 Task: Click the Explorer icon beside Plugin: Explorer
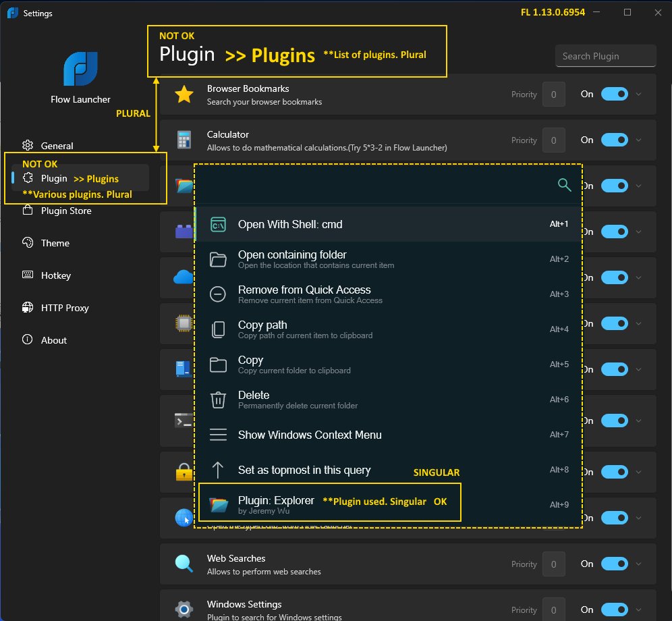(219, 504)
